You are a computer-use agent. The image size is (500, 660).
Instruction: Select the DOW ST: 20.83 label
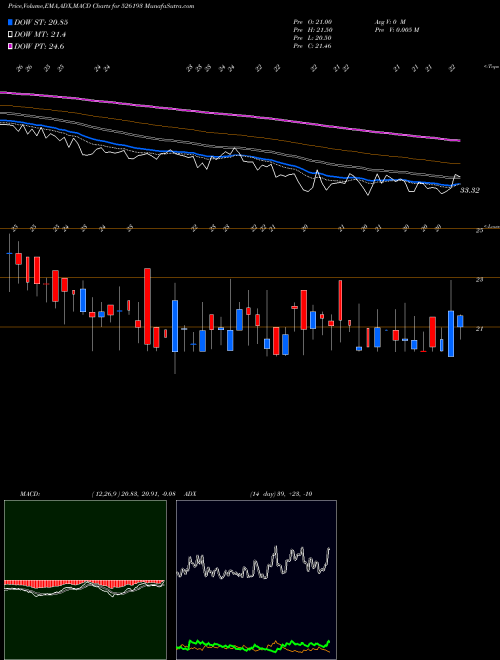coord(41,22)
